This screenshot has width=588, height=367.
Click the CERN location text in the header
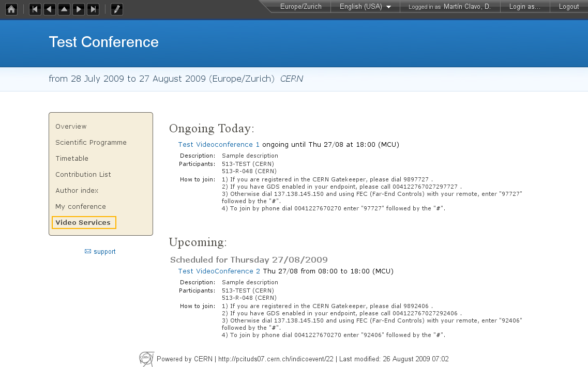(x=292, y=79)
